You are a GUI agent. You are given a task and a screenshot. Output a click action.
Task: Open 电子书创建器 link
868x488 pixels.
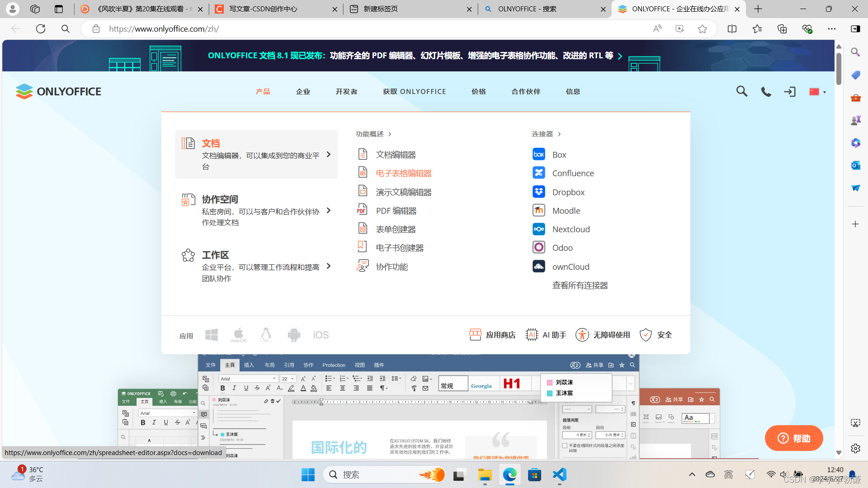tap(400, 248)
